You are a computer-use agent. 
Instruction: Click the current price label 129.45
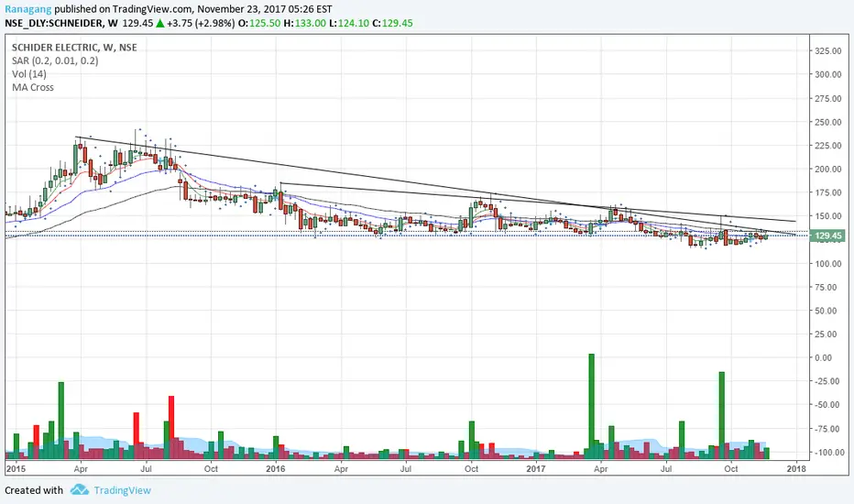(827, 236)
